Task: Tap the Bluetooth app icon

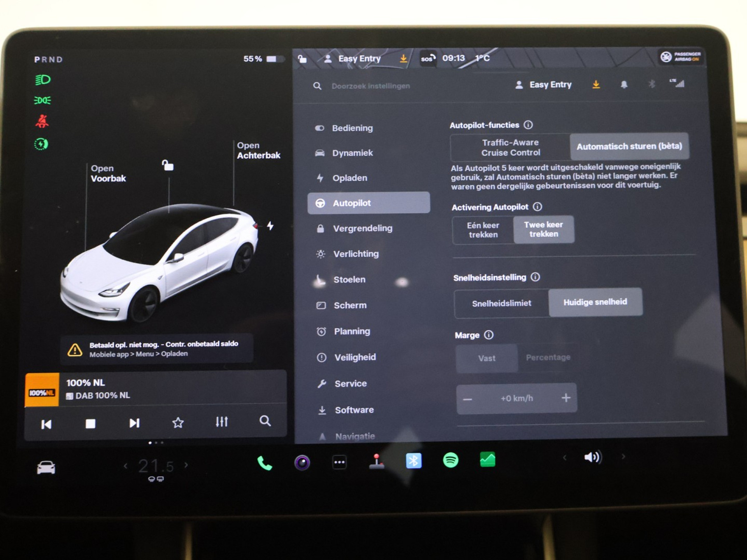Action: (x=414, y=461)
